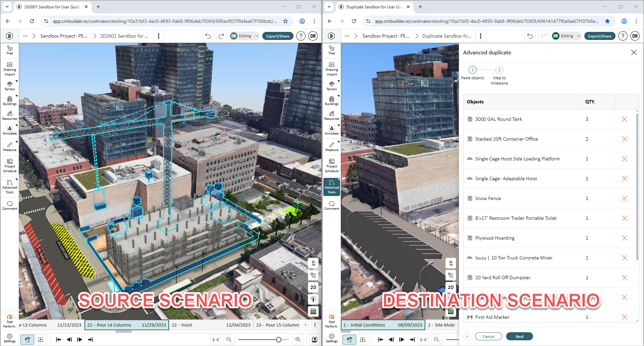
Task: Toggle true north compass in left window
Action: [x=313, y=263]
